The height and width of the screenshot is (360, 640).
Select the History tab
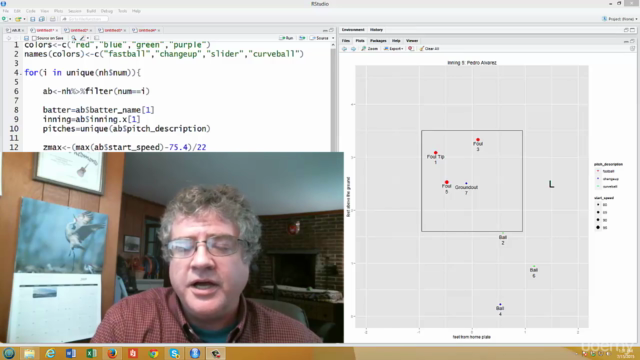click(x=376, y=30)
